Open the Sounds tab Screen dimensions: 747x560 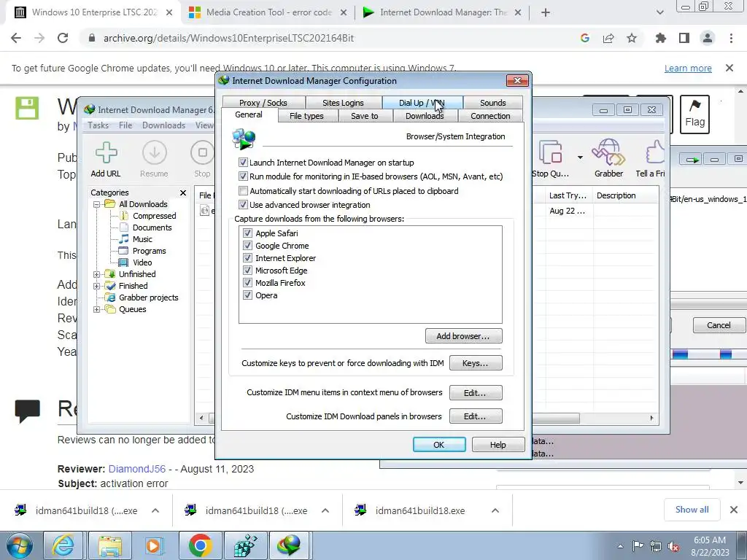[x=492, y=102]
